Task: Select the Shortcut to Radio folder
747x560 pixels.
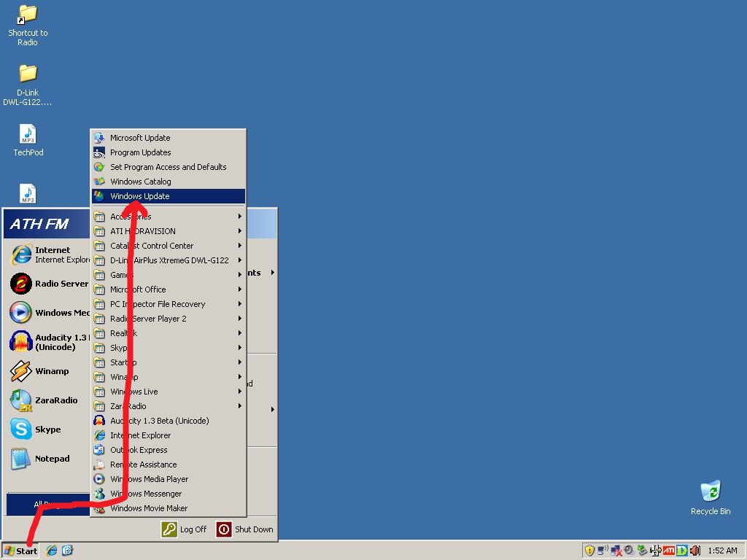Action: (28, 26)
